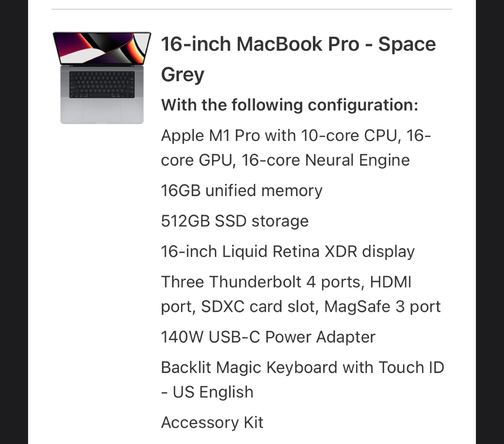Select the '512GB SSD storage' line
This screenshot has width=504, height=444.
pos(234,221)
